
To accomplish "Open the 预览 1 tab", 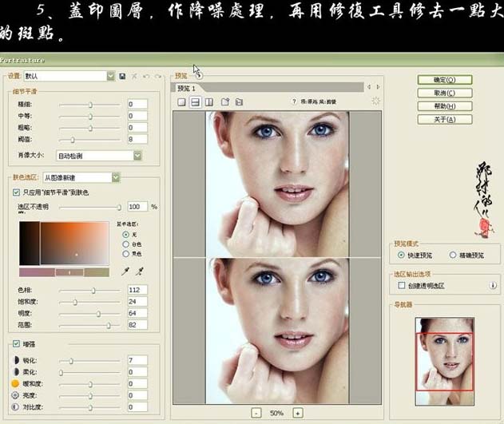I will click(186, 88).
